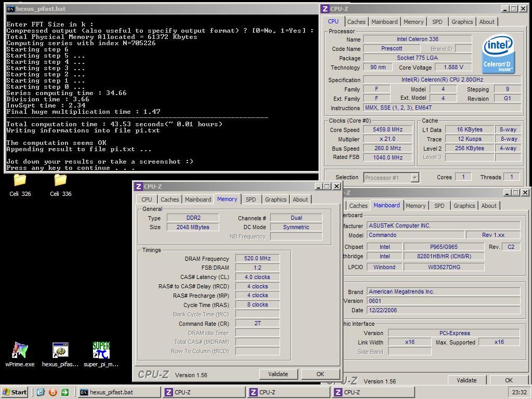Click Validate in the Mainboard CPU-Z window
The height and width of the screenshot is (399, 532).
tap(467, 380)
